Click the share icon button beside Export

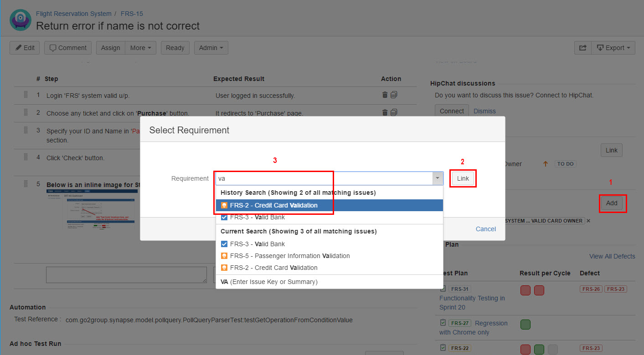(582, 48)
